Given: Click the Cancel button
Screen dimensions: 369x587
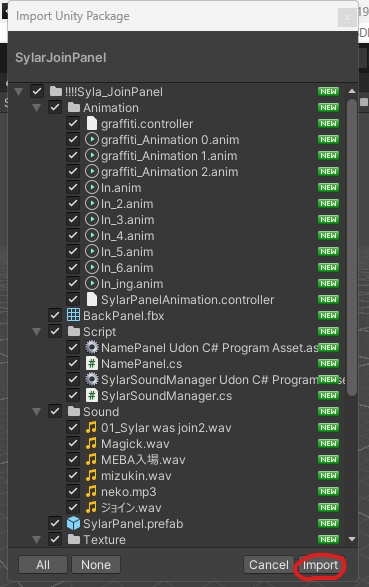Looking at the screenshot, I should (269, 565).
